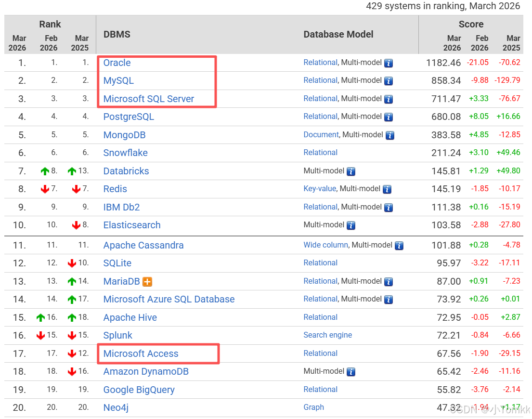Click the Key-value model link for Redis
Image resolution: width=532 pixels, height=419 pixels.
coord(320,189)
